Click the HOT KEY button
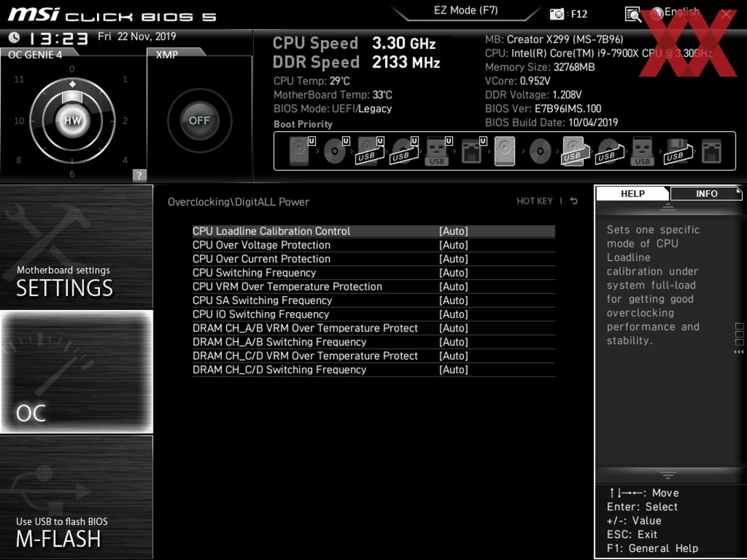This screenshot has height=560, width=747. pos(534,201)
